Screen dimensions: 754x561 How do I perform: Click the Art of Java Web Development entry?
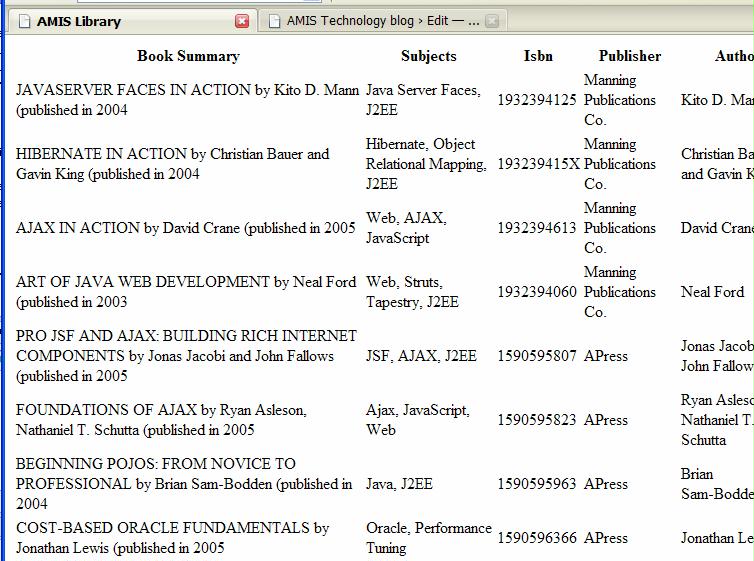tap(186, 292)
